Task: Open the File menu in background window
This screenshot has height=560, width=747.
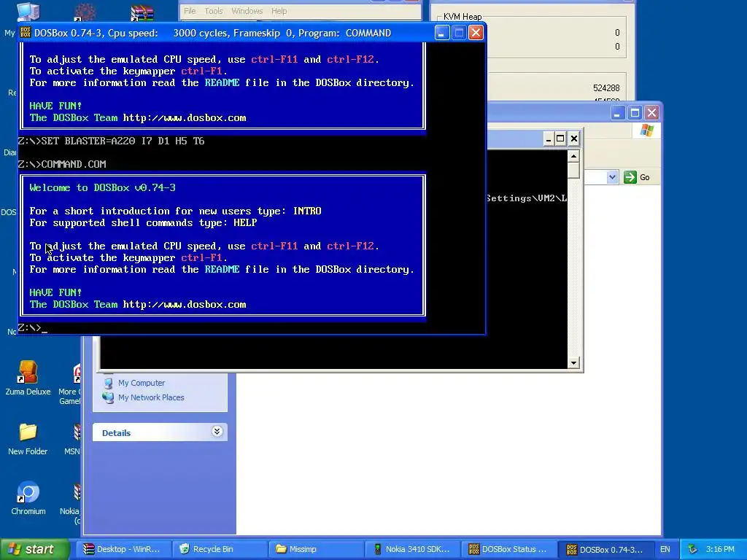Action: tap(190, 11)
